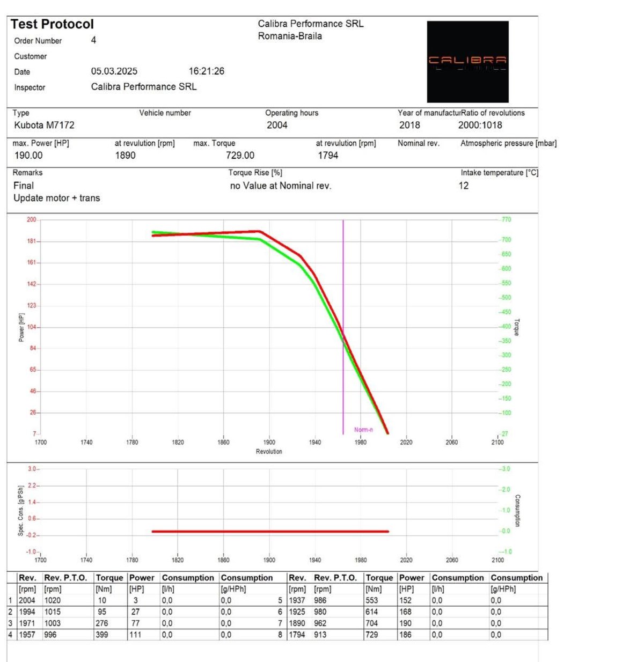Viewport: 644px width, 662px height.
Task: Click the "Power [HP]" y-axis label
Action: pos(21,328)
